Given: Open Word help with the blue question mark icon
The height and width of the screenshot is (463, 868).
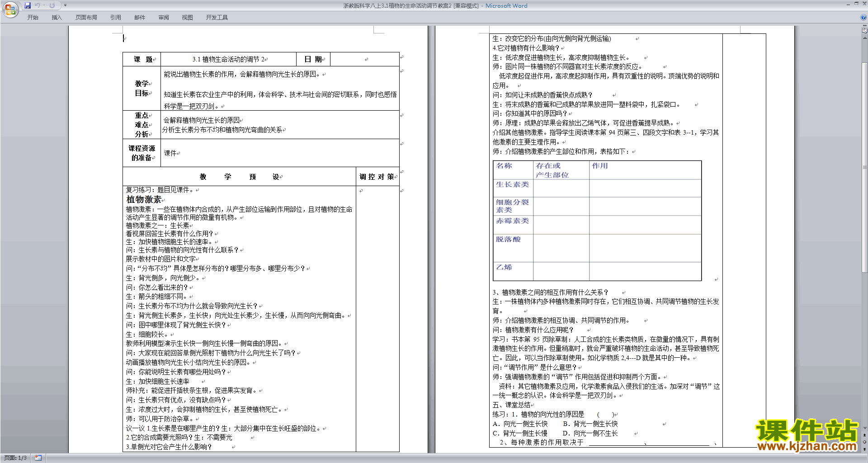Looking at the screenshot, I should tap(863, 17).
